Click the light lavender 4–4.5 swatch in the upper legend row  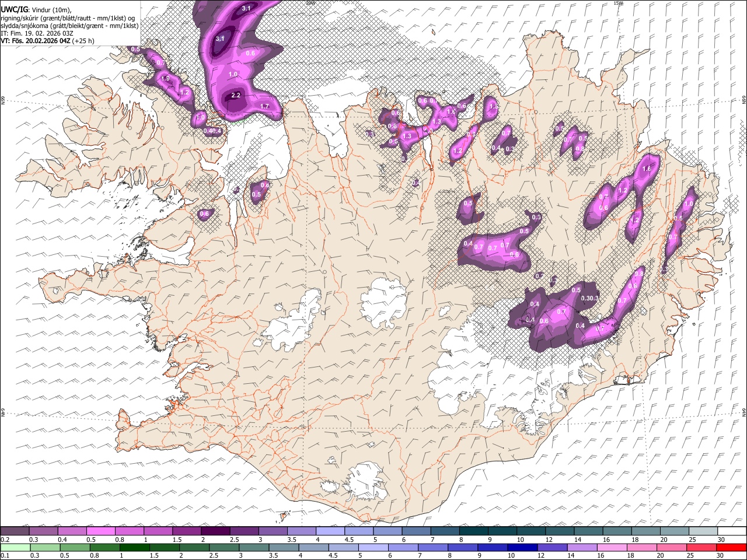point(330,531)
